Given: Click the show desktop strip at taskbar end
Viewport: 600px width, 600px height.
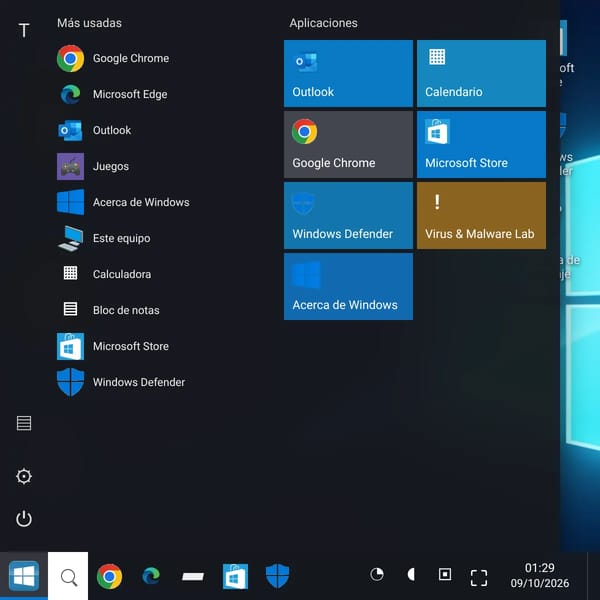Looking at the screenshot, I should [593, 576].
